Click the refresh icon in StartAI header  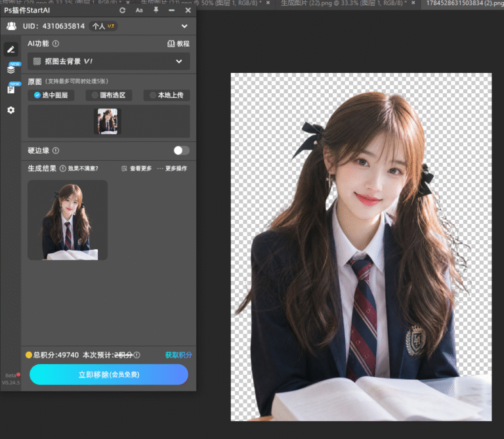pyautogui.click(x=123, y=10)
